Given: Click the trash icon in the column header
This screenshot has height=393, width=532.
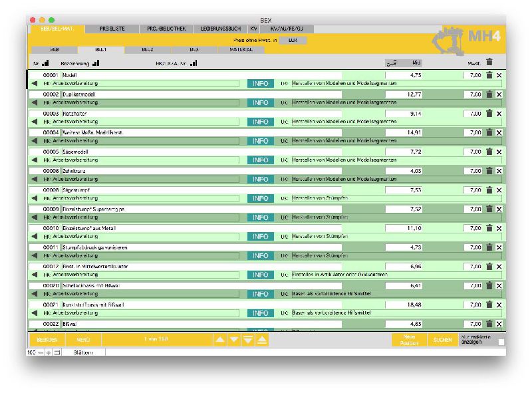Looking at the screenshot, I should point(489,63).
